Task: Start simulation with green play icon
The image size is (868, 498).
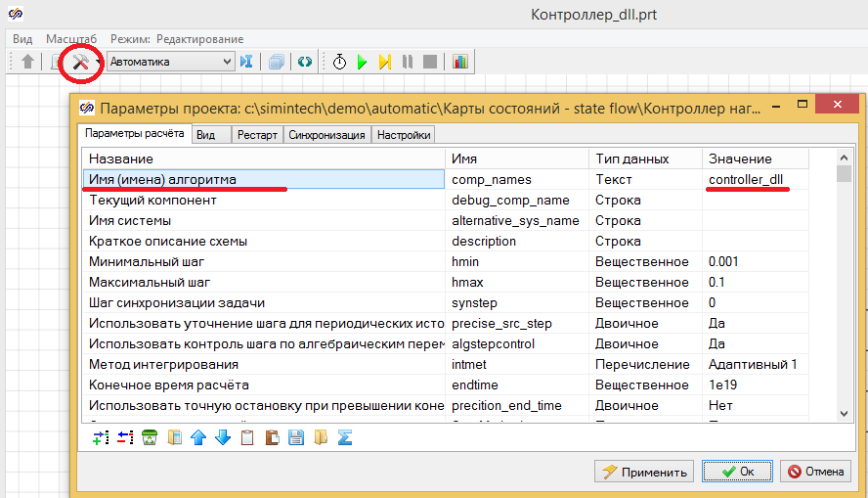Action: click(362, 62)
